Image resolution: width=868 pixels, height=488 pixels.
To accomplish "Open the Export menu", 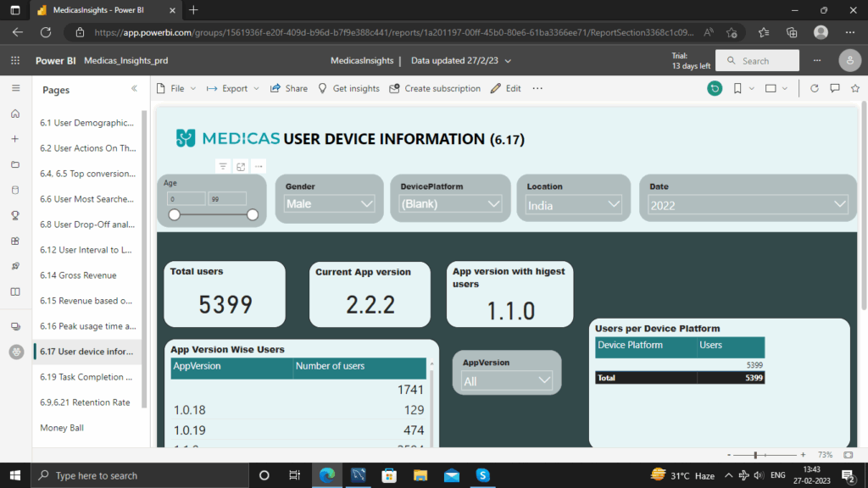I will (232, 88).
